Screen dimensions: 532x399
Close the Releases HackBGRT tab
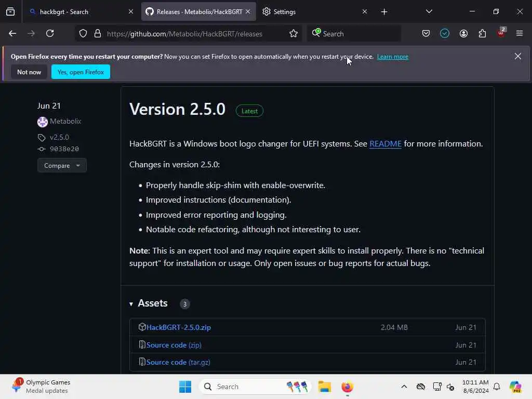click(x=248, y=11)
